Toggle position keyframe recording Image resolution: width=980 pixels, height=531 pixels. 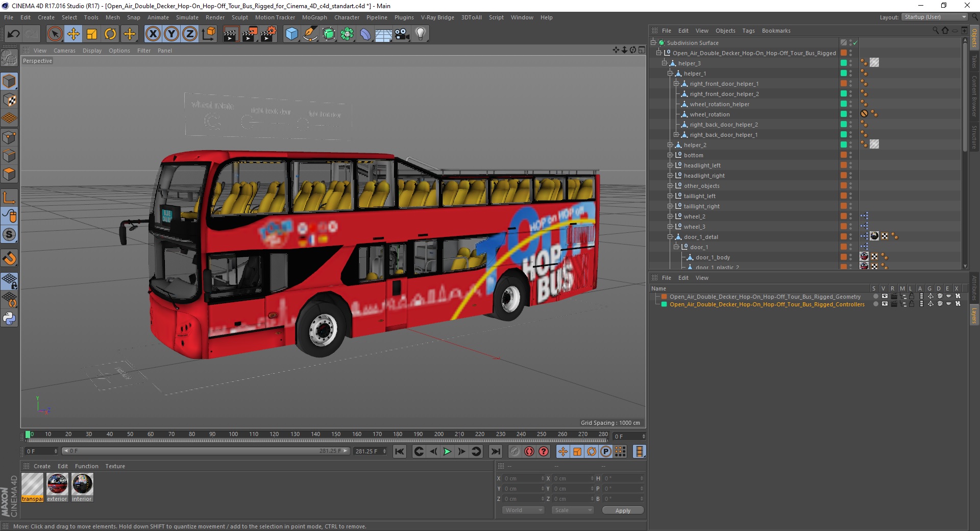click(562, 451)
